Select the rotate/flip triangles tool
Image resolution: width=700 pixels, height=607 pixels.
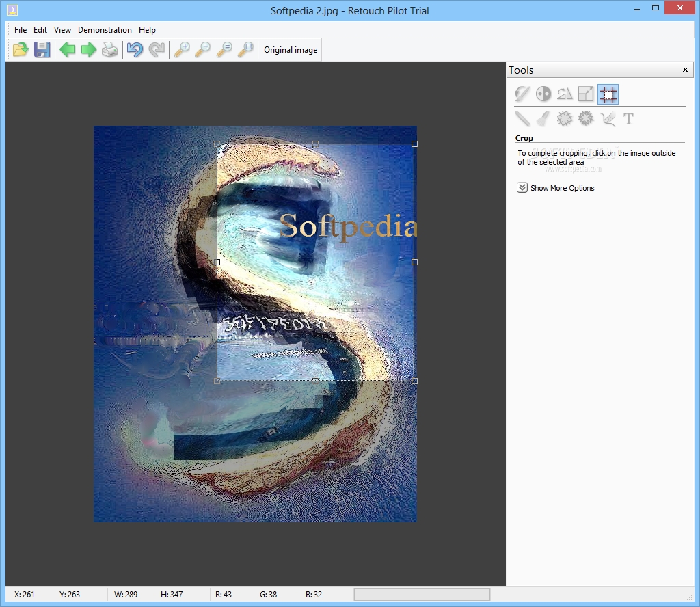coord(565,94)
